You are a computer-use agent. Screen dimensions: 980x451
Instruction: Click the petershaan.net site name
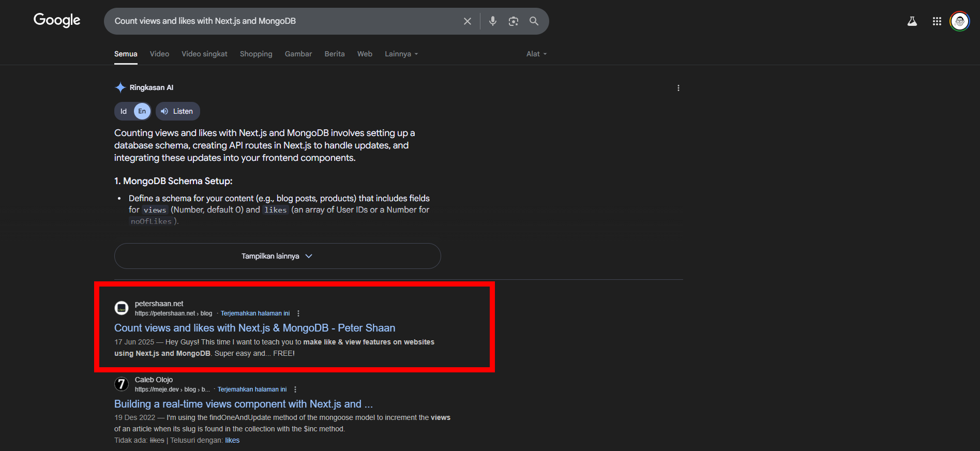[x=159, y=304]
